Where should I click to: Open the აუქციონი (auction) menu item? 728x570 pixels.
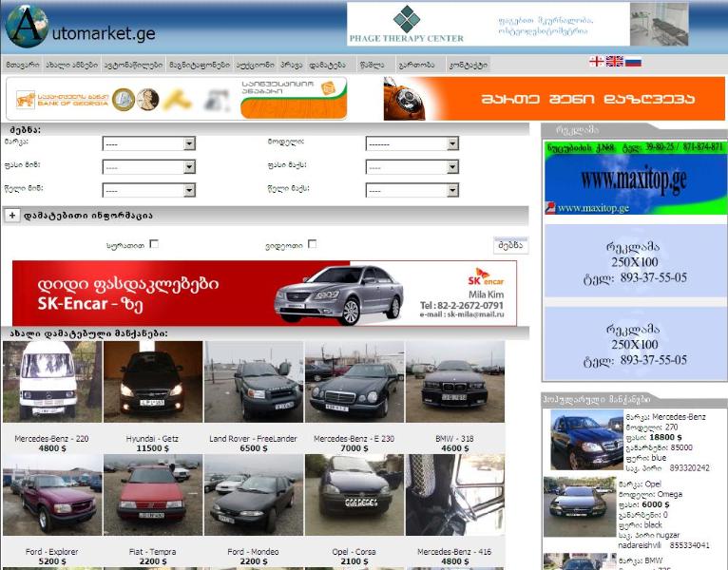click(x=256, y=65)
